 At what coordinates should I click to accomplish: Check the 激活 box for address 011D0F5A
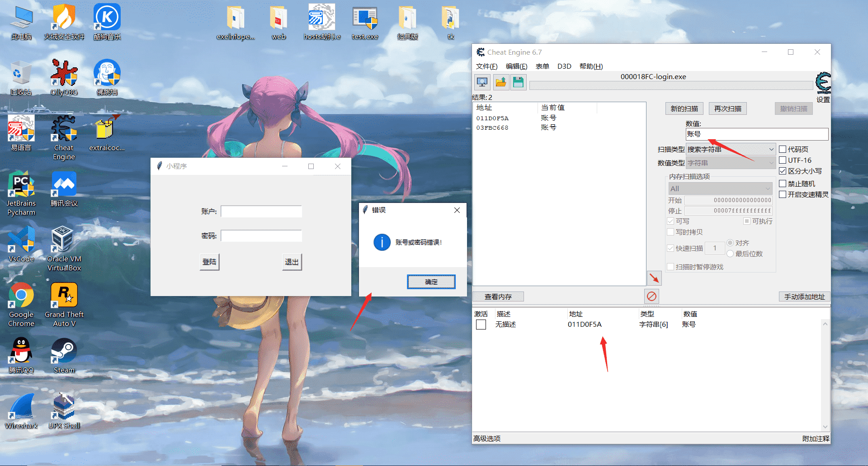(x=481, y=325)
